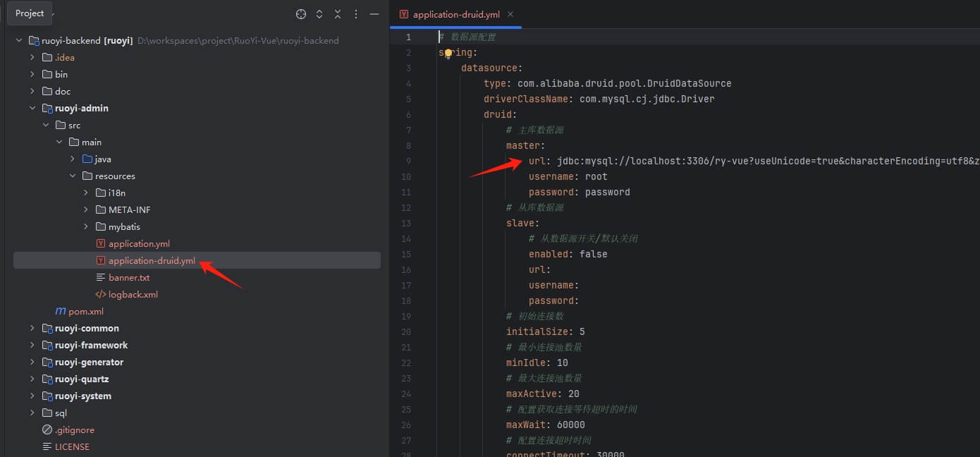Click the type value com.alibaba.druid.pool.DruidDataSource
The width and height of the screenshot is (980, 457).
click(625, 83)
